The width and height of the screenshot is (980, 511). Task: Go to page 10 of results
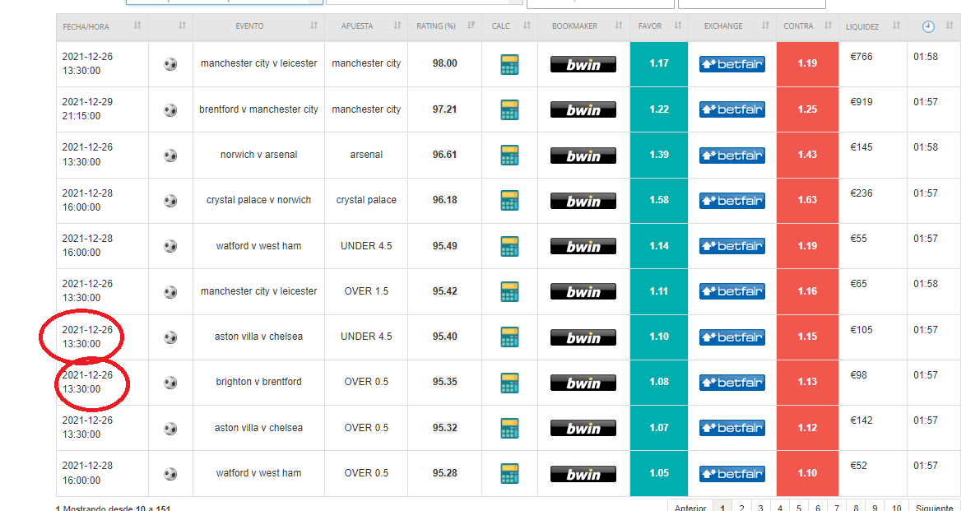point(896,507)
